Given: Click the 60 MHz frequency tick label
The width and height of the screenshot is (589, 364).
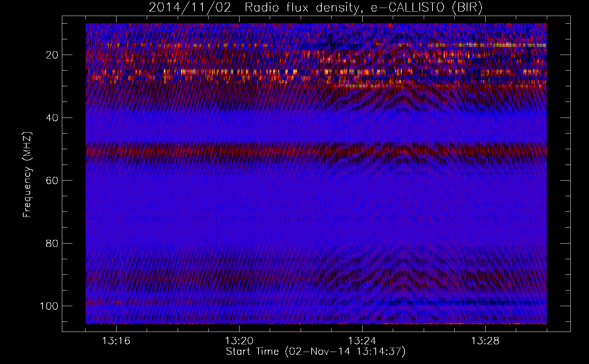Looking at the screenshot, I should tap(52, 181).
